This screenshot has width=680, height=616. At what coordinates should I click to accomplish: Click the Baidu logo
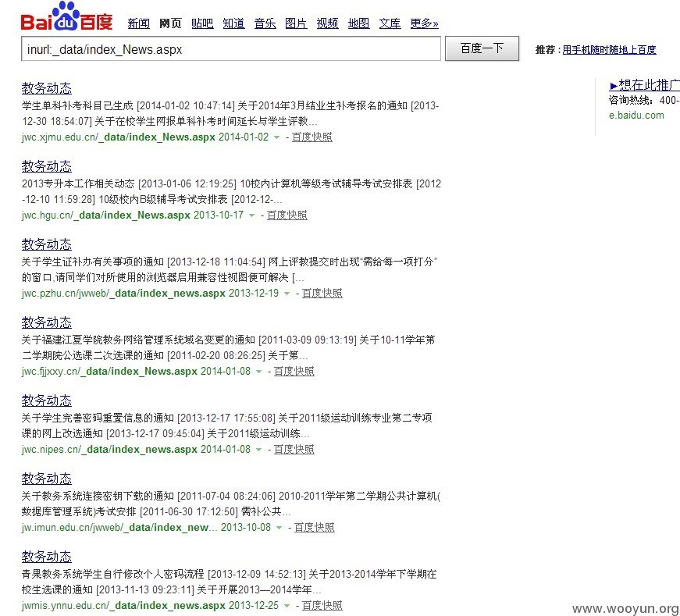coord(66,16)
